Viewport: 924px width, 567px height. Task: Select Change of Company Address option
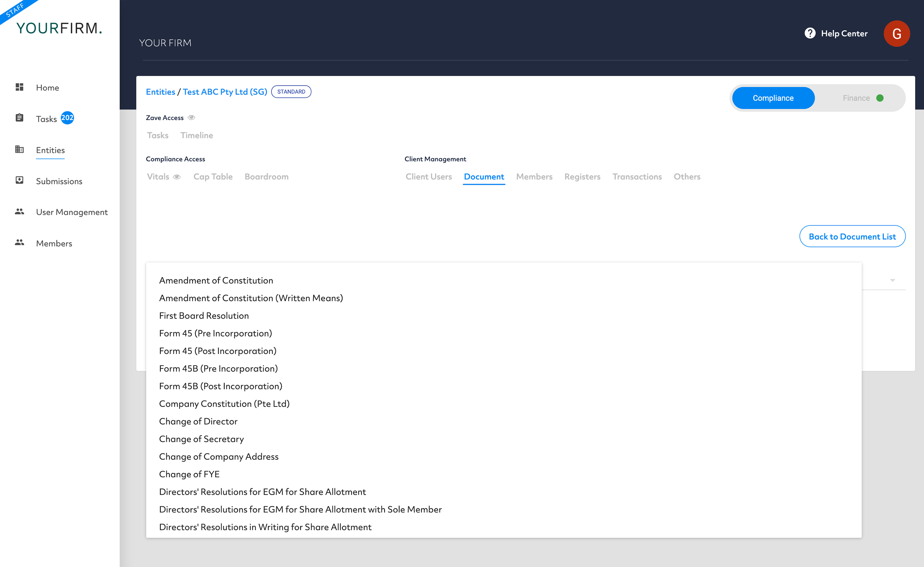coord(504,457)
